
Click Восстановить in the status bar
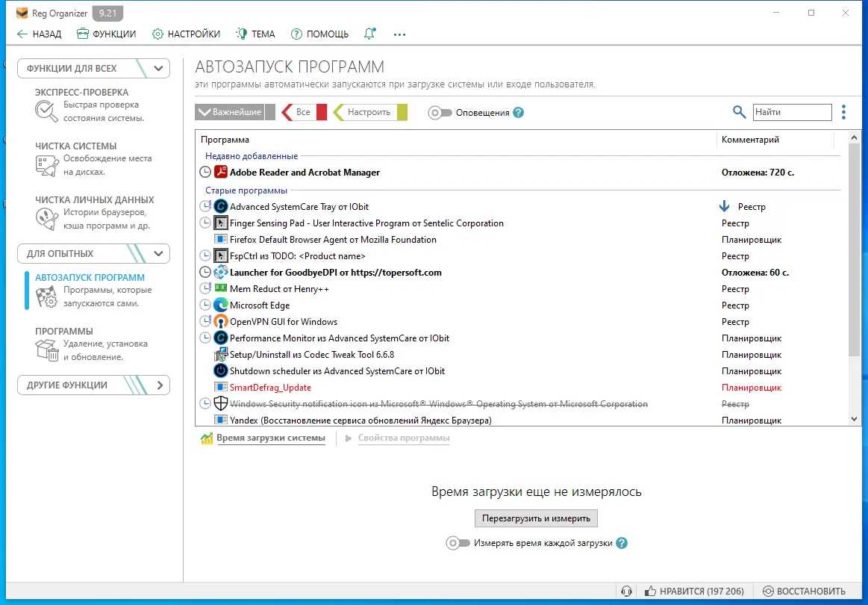(x=805, y=591)
